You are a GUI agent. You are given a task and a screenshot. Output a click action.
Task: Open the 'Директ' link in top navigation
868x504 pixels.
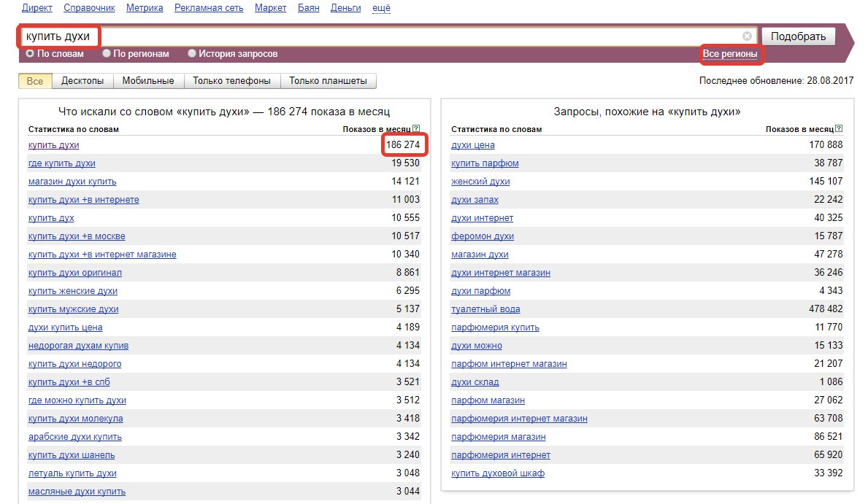click(37, 8)
